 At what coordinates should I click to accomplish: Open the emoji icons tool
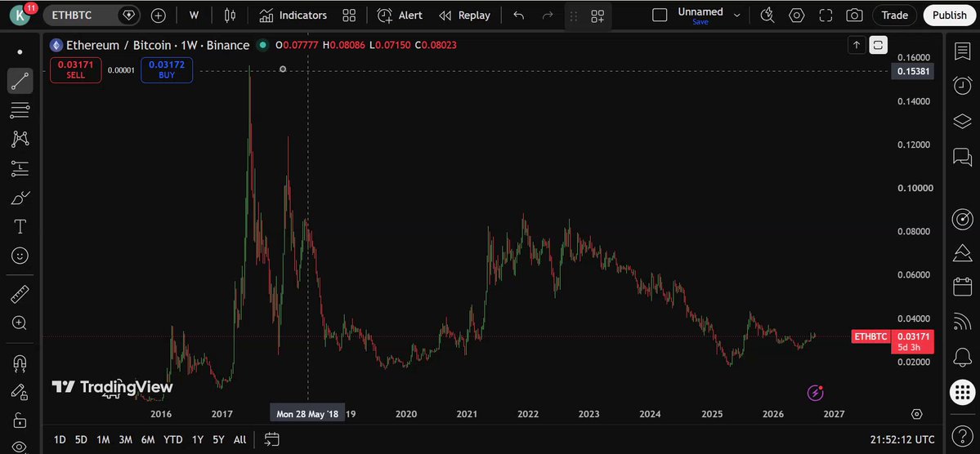[20, 256]
